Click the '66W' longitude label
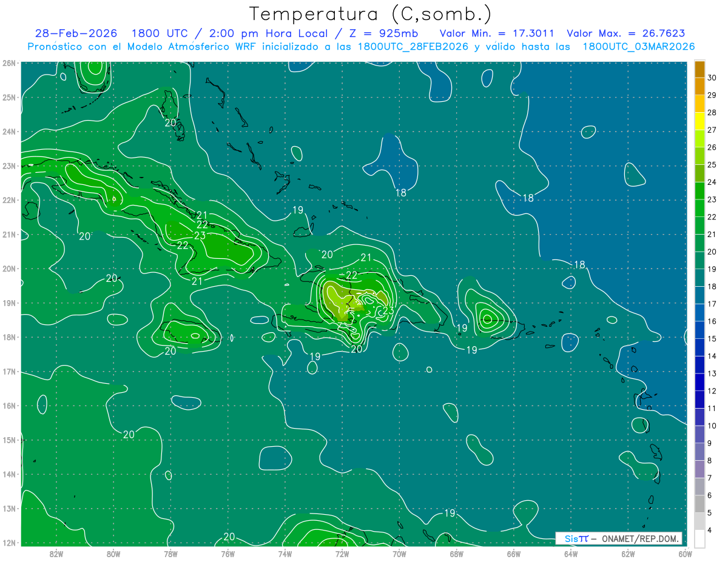 pyautogui.click(x=513, y=554)
